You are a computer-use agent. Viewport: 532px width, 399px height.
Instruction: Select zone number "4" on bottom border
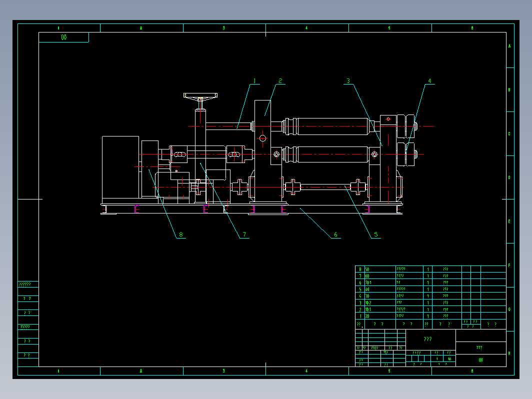[306, 371]
